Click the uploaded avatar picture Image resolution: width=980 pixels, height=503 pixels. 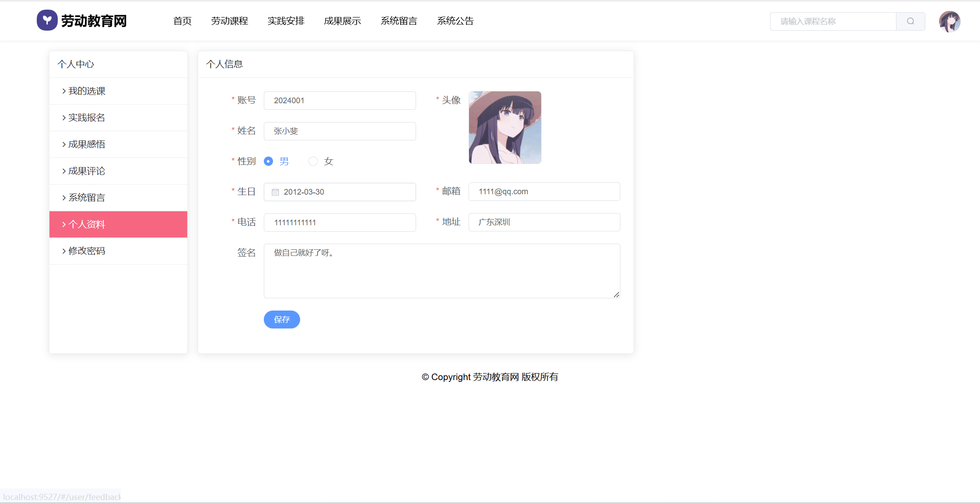pos(505,127)
